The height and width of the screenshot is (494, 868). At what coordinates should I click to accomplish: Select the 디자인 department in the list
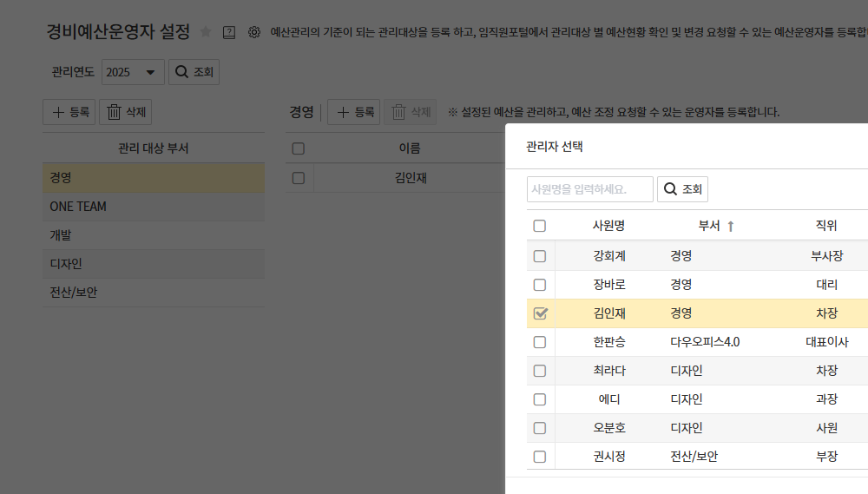[x=154, y=264]
